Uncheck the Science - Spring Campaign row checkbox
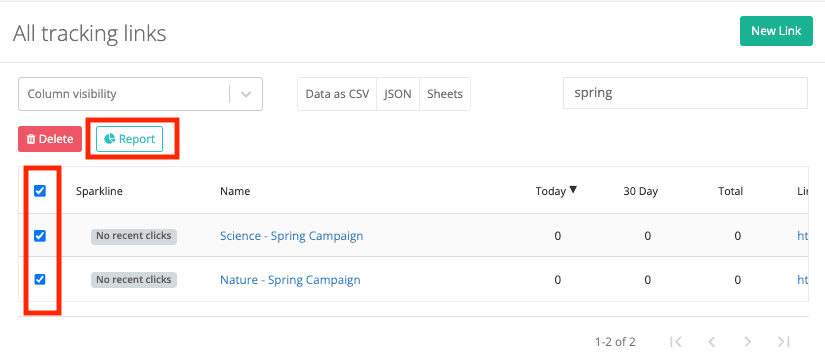 (x=40, y=236)
